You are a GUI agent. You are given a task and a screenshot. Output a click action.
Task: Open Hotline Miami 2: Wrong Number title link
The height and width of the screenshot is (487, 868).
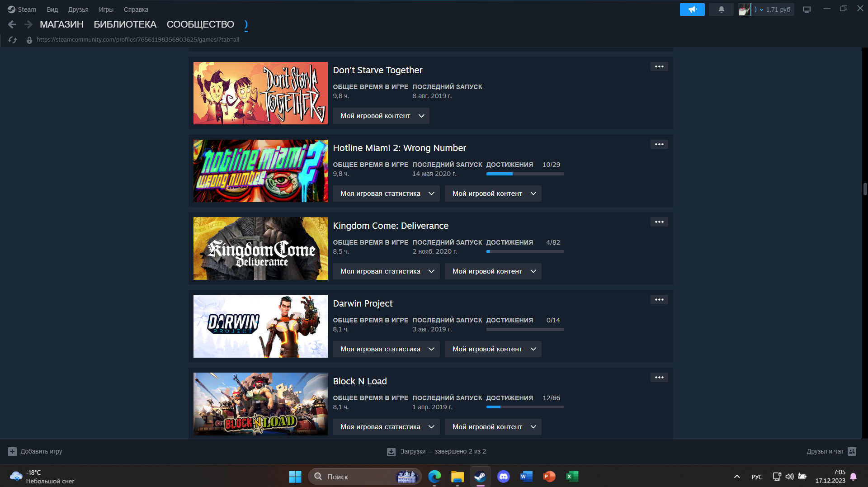pos(399,148)
